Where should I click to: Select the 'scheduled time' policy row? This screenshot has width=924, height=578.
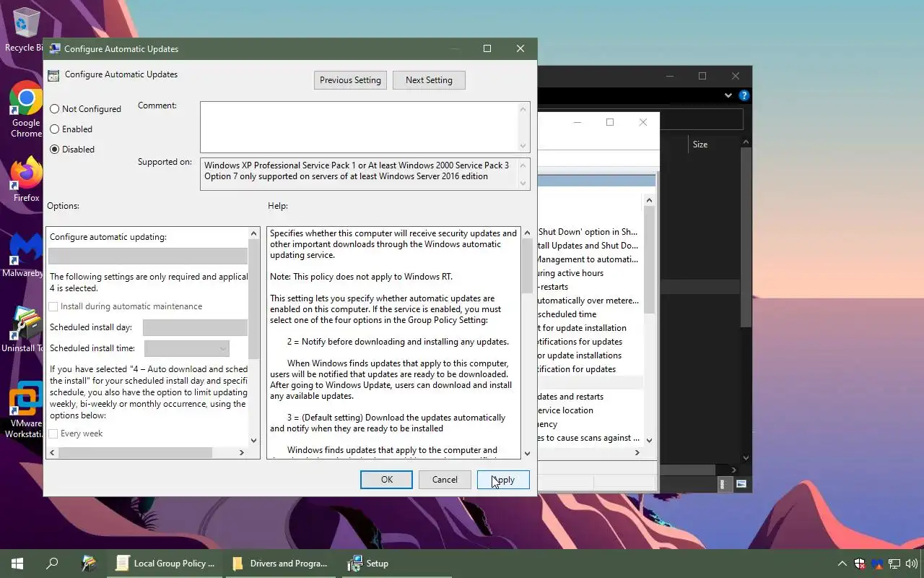coord(588,314)
